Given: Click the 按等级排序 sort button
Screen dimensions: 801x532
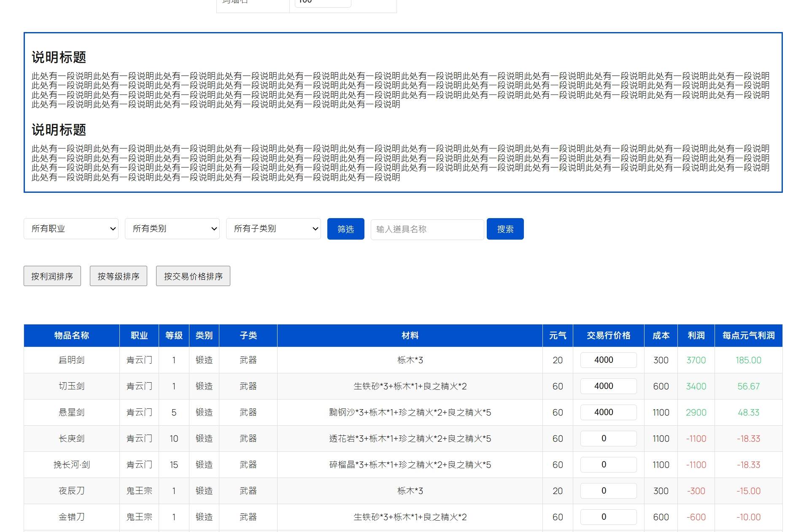Looking at the screenshot, I should [119, 276].
